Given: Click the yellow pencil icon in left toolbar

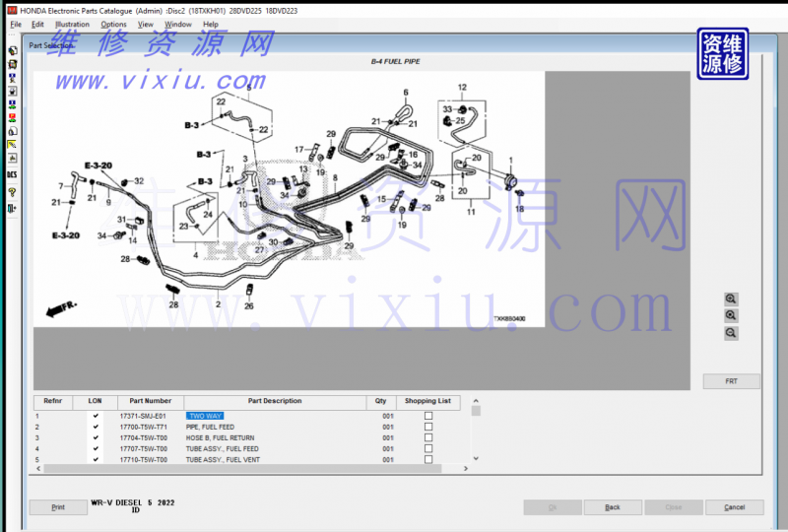Looking at the screenshot, I should [12, 145].
